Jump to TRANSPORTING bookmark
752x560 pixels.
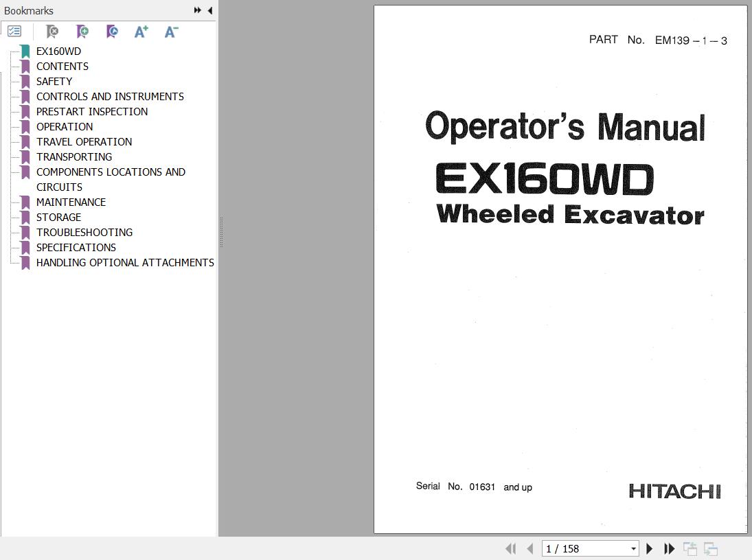74,156
